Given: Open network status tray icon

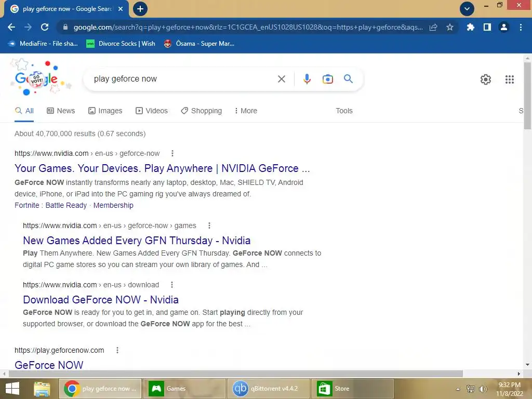Looking at the screenshot, I should (471, 389).
